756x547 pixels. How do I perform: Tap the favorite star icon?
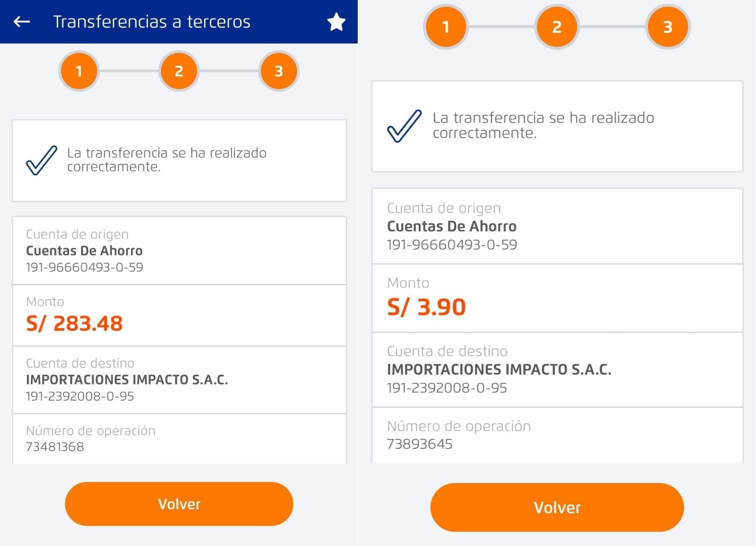[336, 22]
